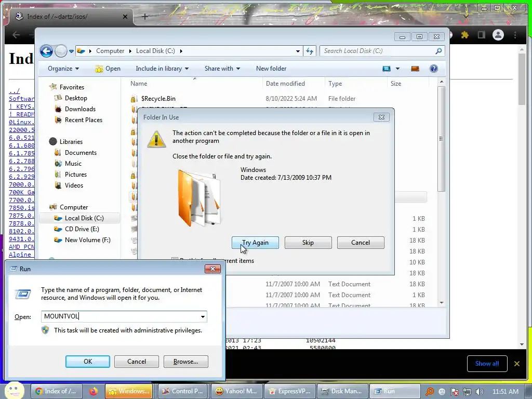Click the search magnifier in Search Local Disk box
Screen dimensions: 532x399
[x=438, y=51]
